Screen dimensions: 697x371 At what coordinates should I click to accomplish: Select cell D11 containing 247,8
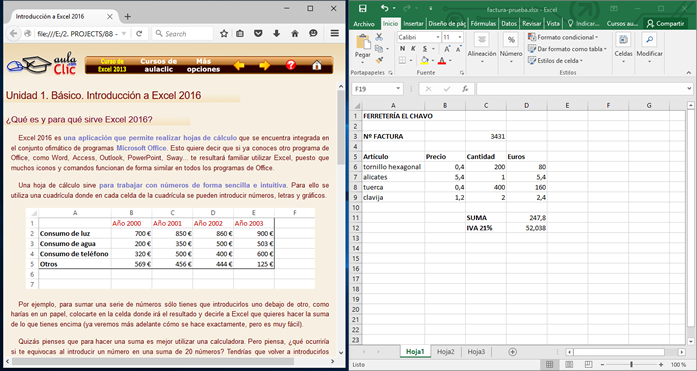527,218
